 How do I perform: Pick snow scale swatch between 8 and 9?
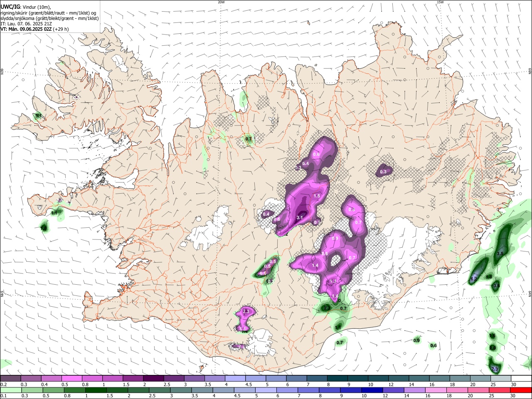pos(337,379)
